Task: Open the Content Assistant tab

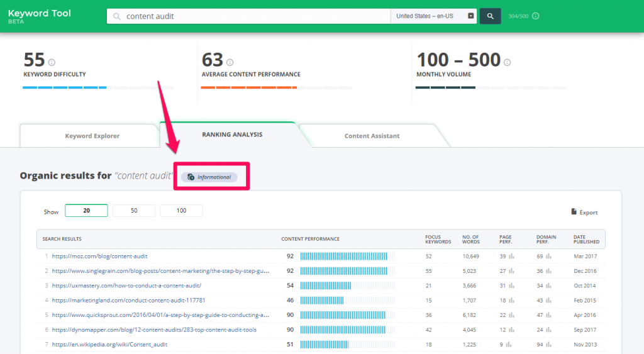Action: (372, 136)
